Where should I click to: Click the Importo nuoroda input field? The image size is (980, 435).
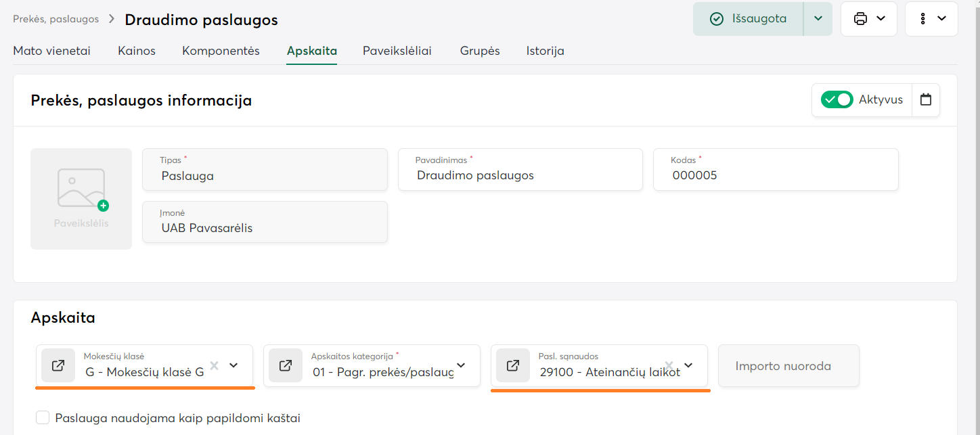788,366
